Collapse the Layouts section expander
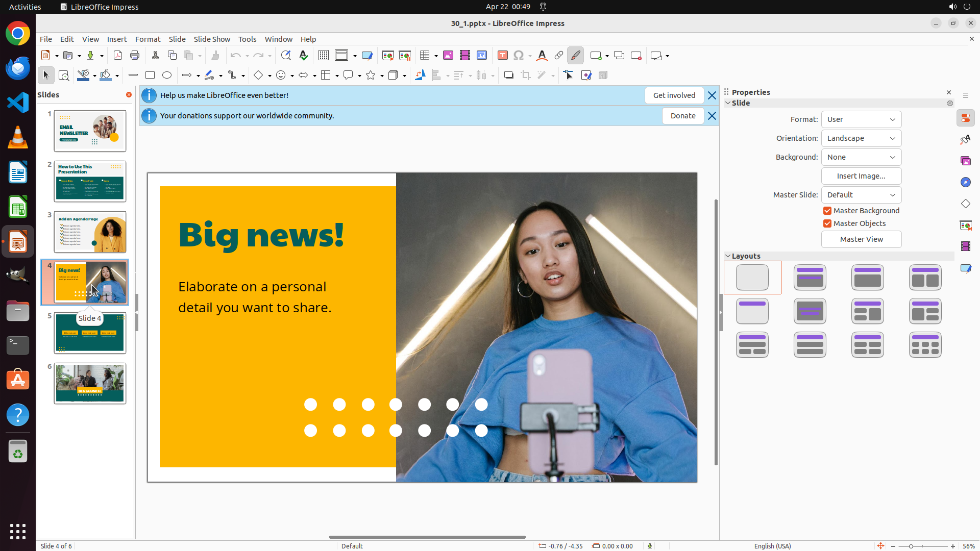This screenshot has height=551, width=980. point(728,256)
